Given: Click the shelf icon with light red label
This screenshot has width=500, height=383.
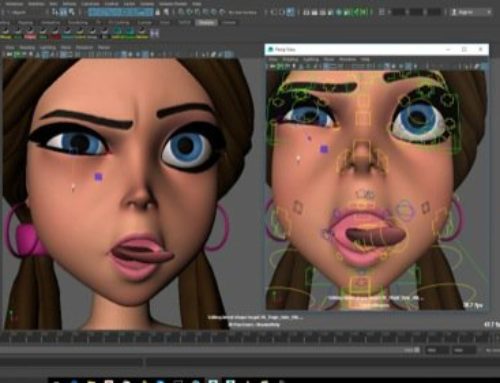Looking at the screenshot, I should click(30, 33).
